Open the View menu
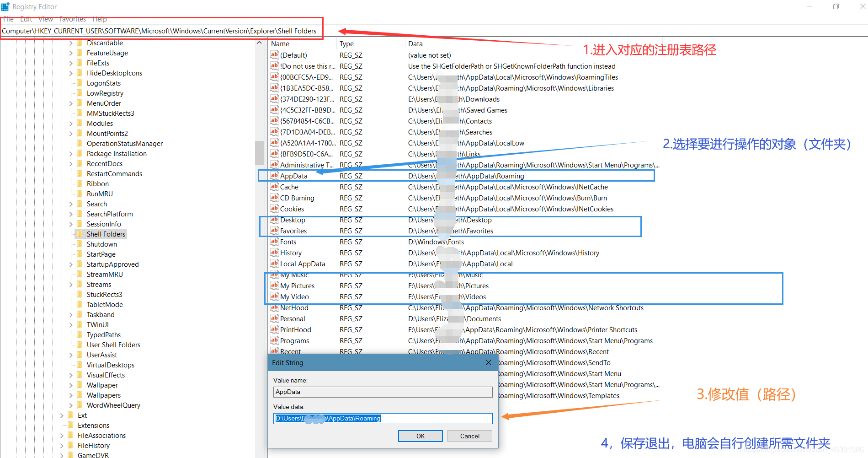The image size is (868, 458). pos(46,19)
